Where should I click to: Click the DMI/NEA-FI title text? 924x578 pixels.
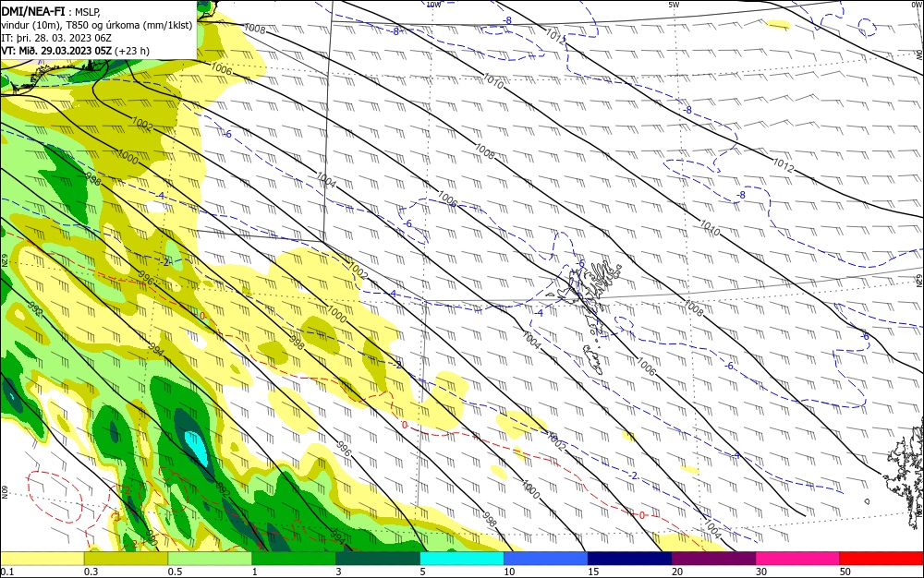pos(33,10)
